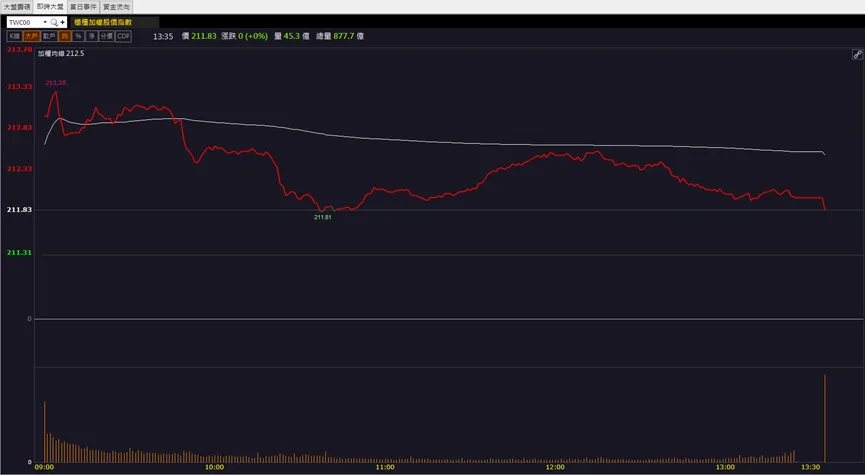Click the 211.83 price value in header
The image size is (865, 475).
point(204,36)
